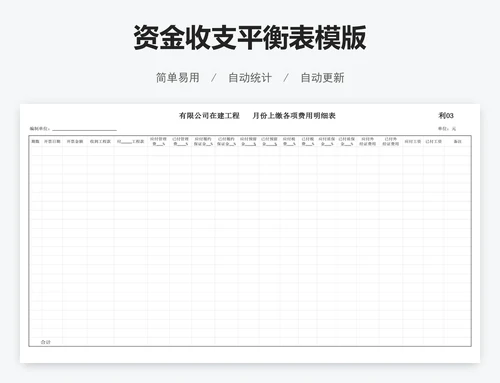500x383 pixels.
Task: Select the 备注 column header
Action: pos(458,141)
